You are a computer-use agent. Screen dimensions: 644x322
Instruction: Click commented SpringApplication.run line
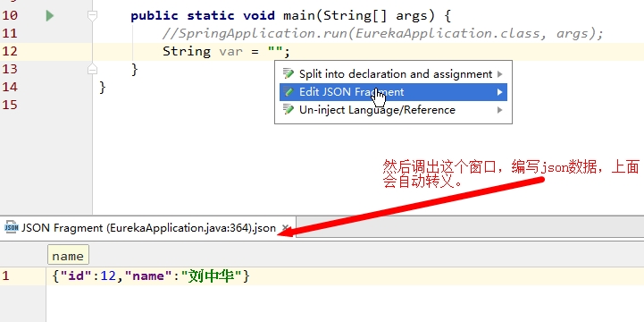tap(382, 34)
